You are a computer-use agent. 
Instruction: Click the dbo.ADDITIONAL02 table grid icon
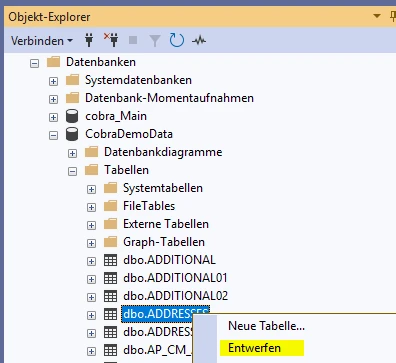[110, 296]
